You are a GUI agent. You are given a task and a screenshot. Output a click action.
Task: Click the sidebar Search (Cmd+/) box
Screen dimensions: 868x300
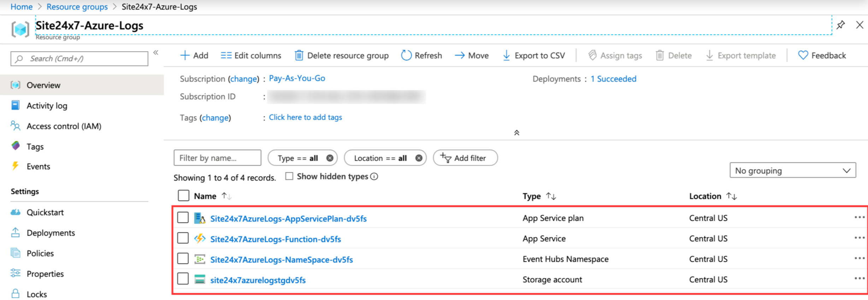tap(79, 59)
